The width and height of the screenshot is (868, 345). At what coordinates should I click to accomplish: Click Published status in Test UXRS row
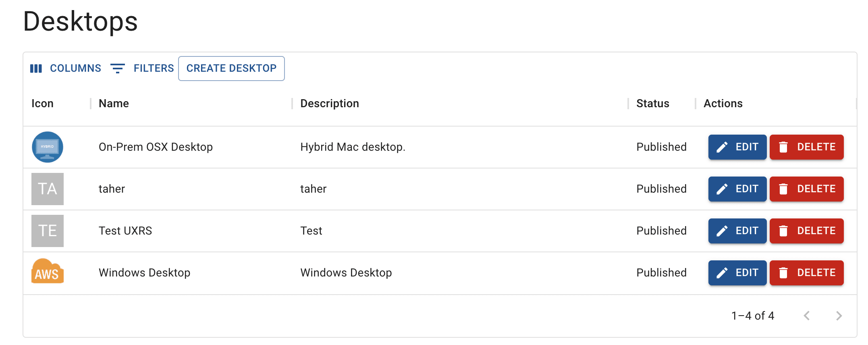coord(661,231)
